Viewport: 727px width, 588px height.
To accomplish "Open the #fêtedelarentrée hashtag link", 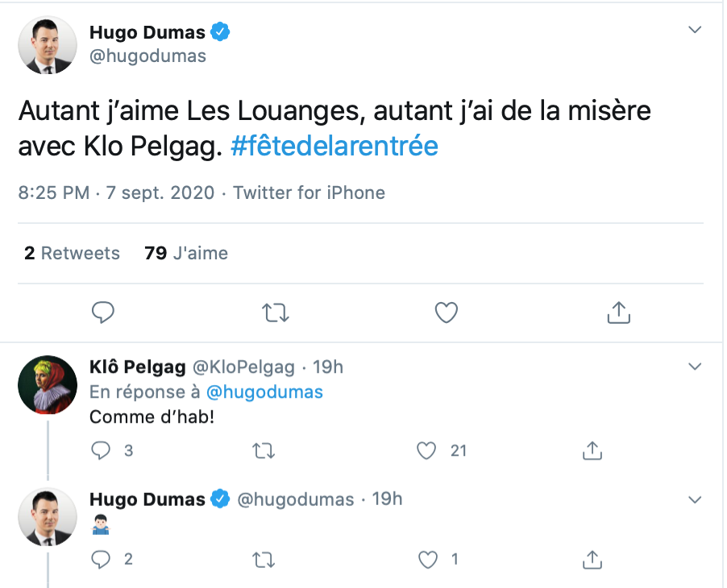I will click(334, 147).
